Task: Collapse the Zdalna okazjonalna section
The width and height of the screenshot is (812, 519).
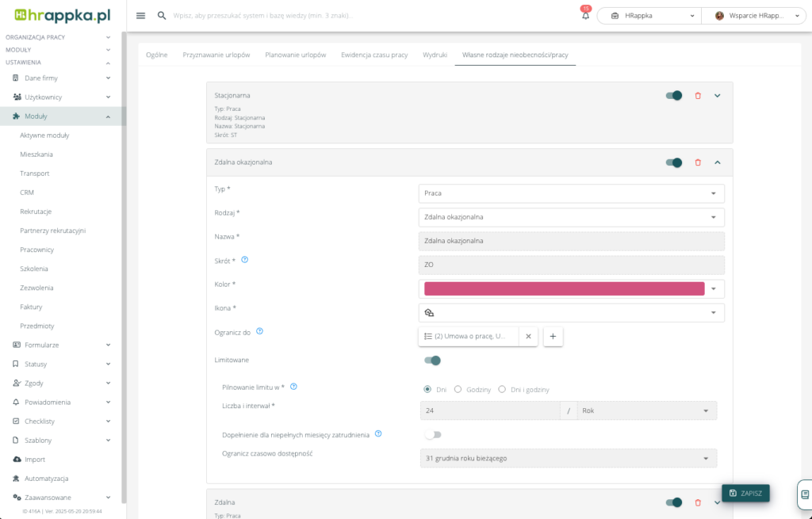Action: pos(717,162)
